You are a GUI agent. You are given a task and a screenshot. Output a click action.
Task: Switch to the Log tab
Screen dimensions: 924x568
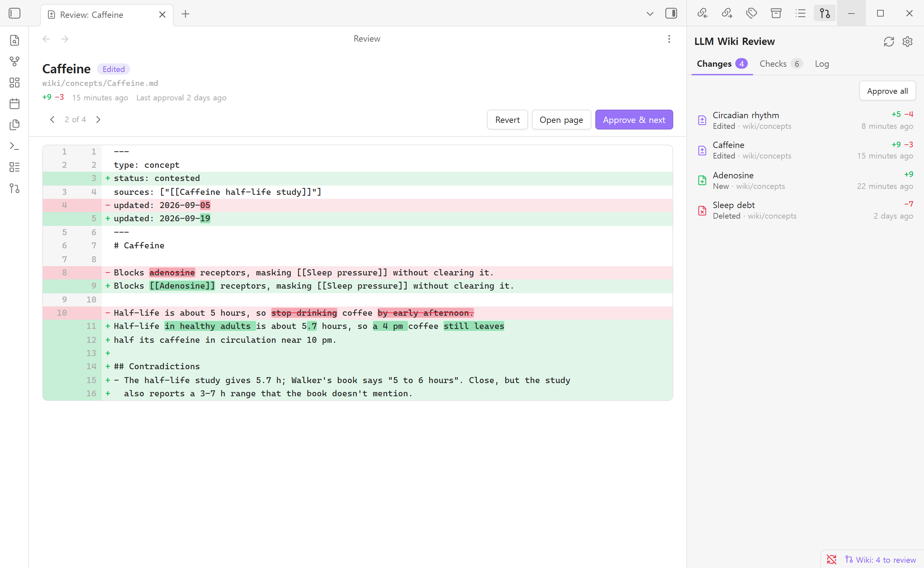point(822,64)
